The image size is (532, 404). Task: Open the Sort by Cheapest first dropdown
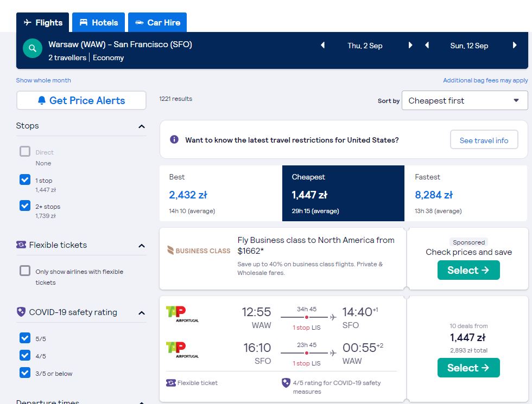pos(465,100)
